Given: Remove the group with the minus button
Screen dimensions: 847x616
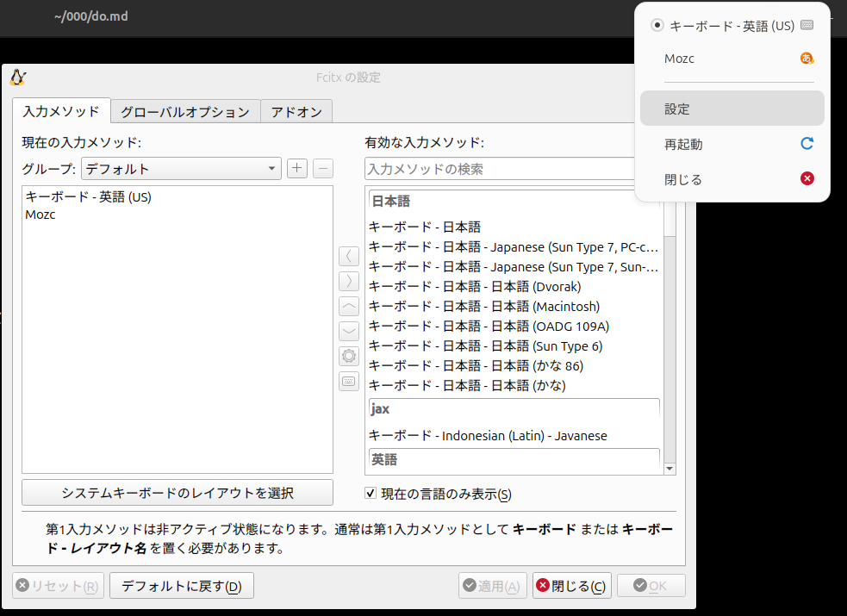Looking at the screenshot, I should click(323, 169).
